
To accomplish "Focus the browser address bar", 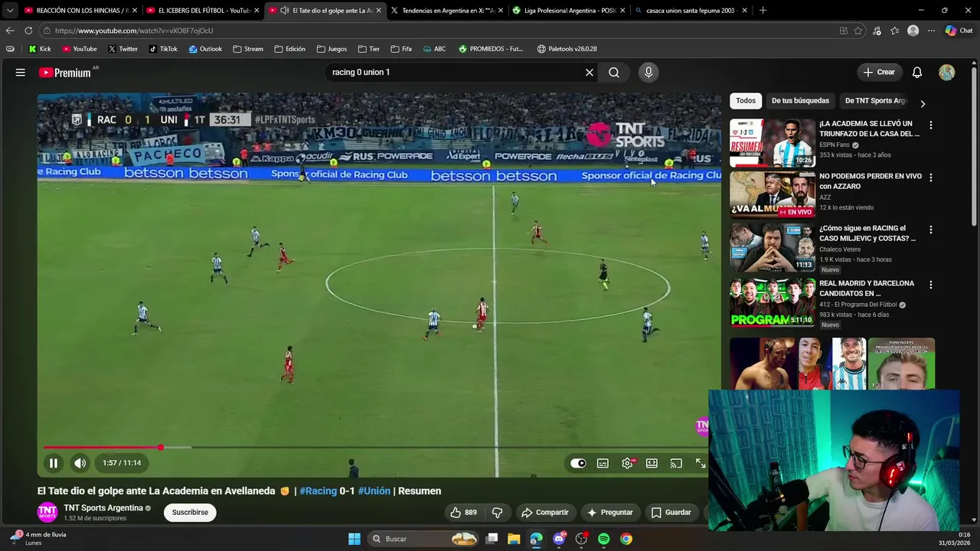I will point(436,31).
